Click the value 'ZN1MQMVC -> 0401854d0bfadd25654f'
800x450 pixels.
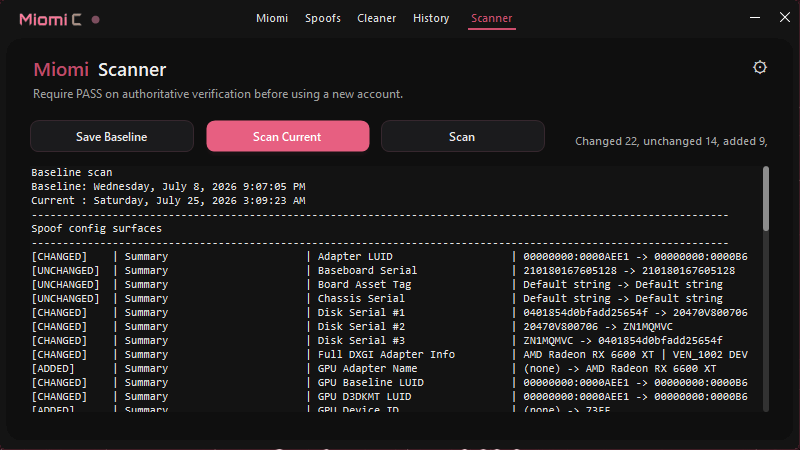click(x=623, y=341)
